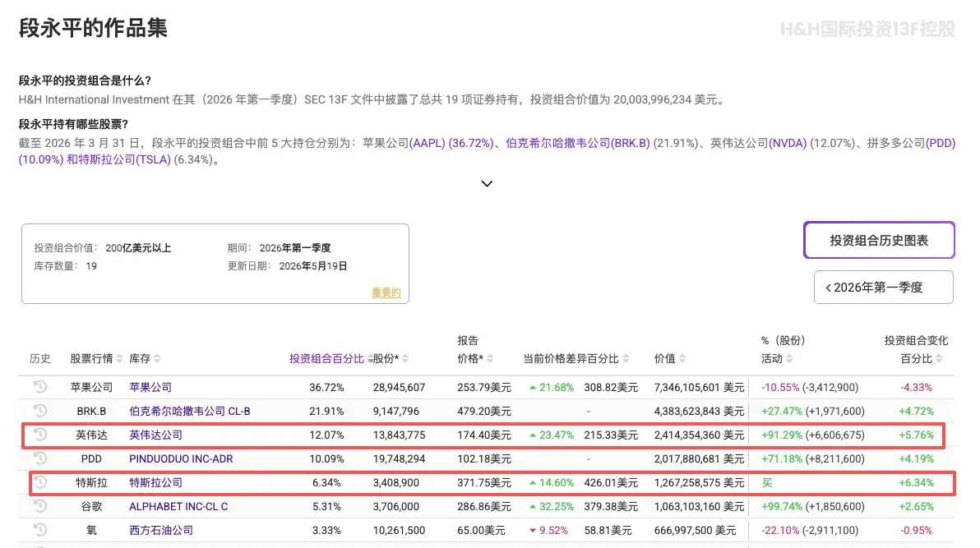Follow 伯克希尔哈撒韦公司(BRK.B) link in description
Viewport: 980px width, 548px height.
[577, 143]
